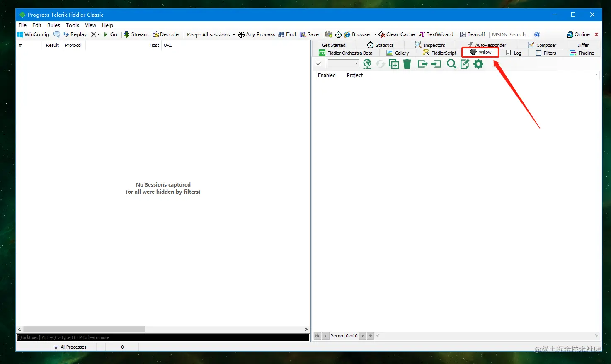The image size is (611, 364).
Task: Switch to the Inspectors tab
Action: (x=430, y=45)
